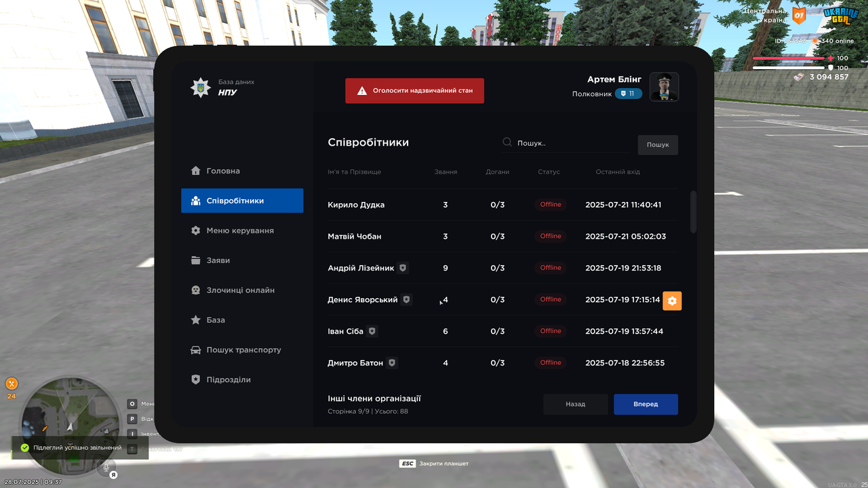
Task: Click the red health bar
Action: (x=789, y=58)
